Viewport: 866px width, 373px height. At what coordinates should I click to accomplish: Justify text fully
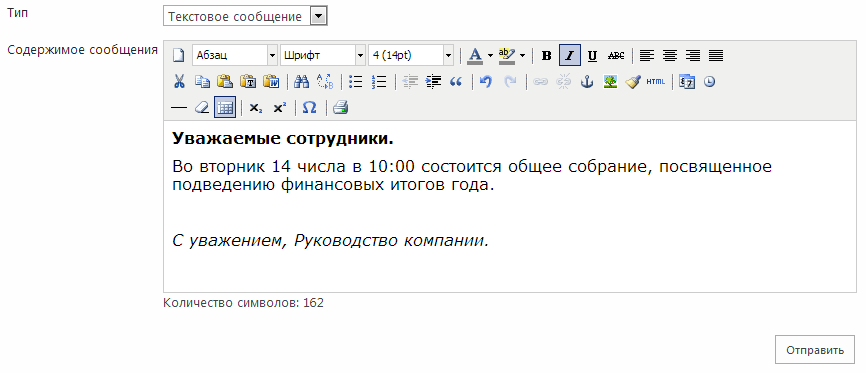point(716,55)
